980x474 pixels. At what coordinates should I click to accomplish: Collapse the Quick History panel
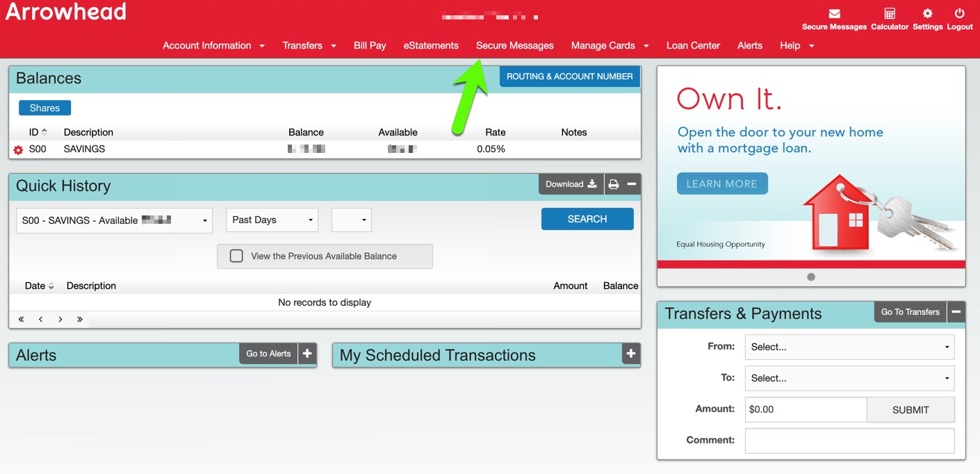[631, 183]
